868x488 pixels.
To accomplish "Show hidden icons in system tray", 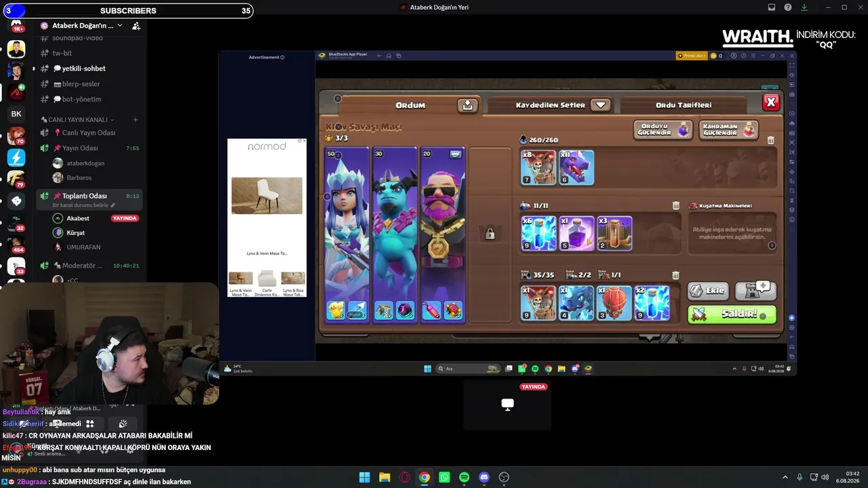I will [x=785, y=477].
